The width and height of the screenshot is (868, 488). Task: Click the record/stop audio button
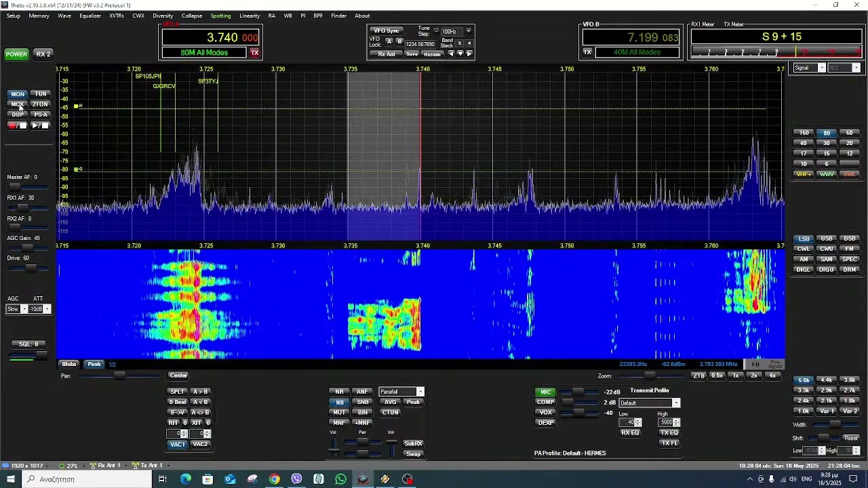pyautogui.click(x=17, y=125)
